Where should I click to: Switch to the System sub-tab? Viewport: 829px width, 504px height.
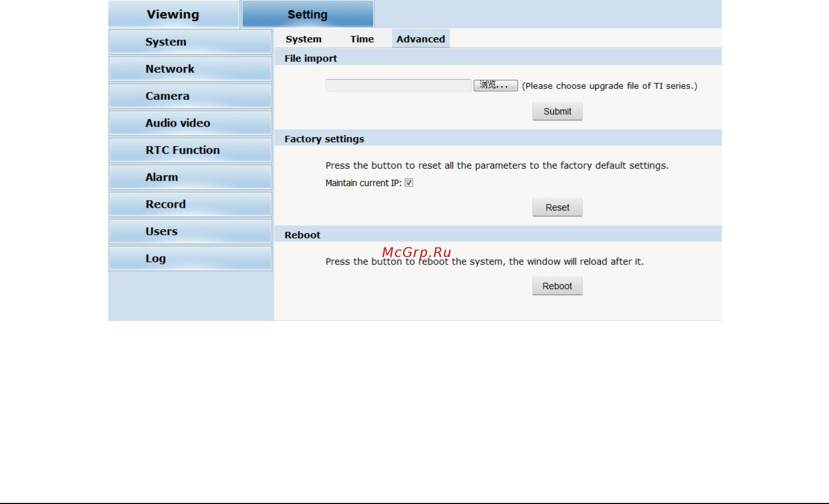click(x=303, y=39)
